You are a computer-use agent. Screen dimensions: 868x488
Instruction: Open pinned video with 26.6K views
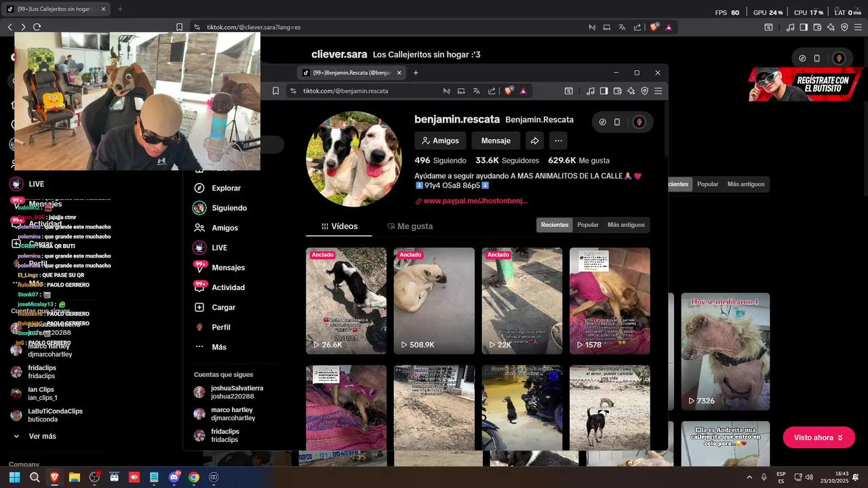coord(346,301)
